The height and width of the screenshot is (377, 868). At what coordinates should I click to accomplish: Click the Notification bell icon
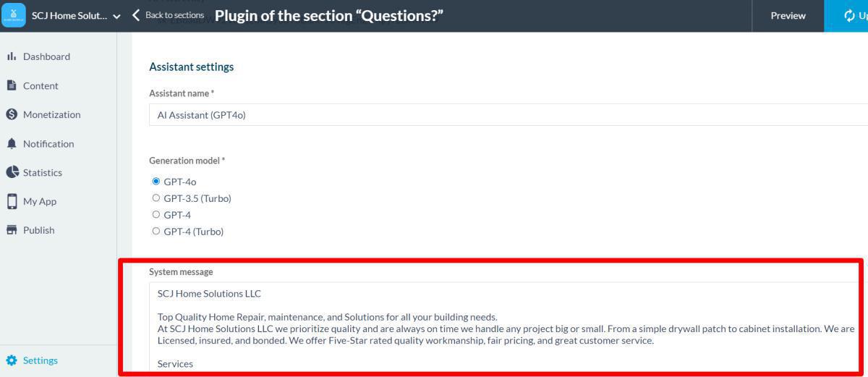[12, 143]
